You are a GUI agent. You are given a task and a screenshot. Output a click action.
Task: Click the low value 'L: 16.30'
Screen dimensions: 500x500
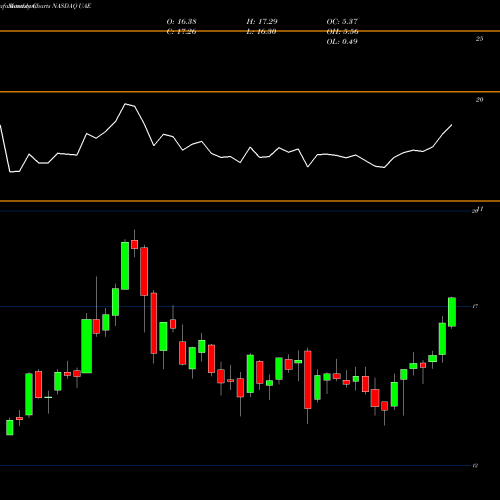pyautogui.click(x=262, y=32)
